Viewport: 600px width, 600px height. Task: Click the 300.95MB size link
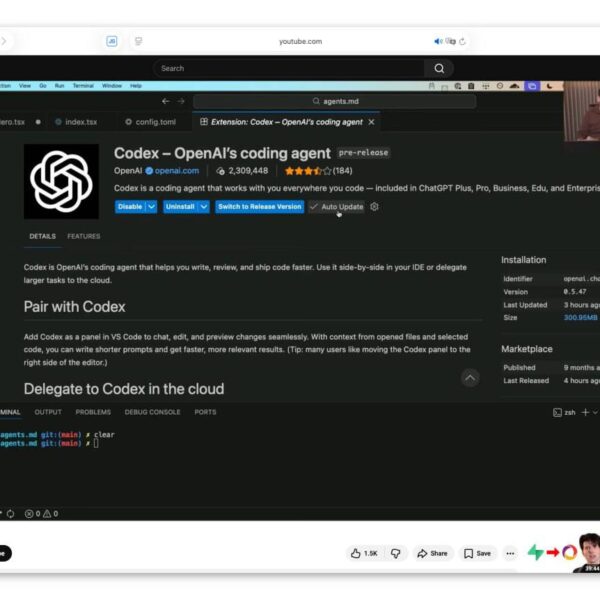[x=580, y=318]
